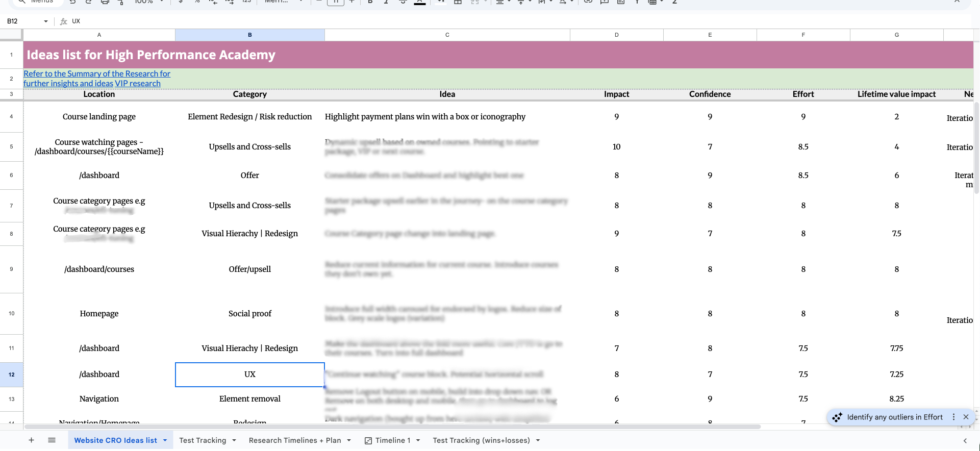
Task: Select column F header
Action: click(803, 35)
